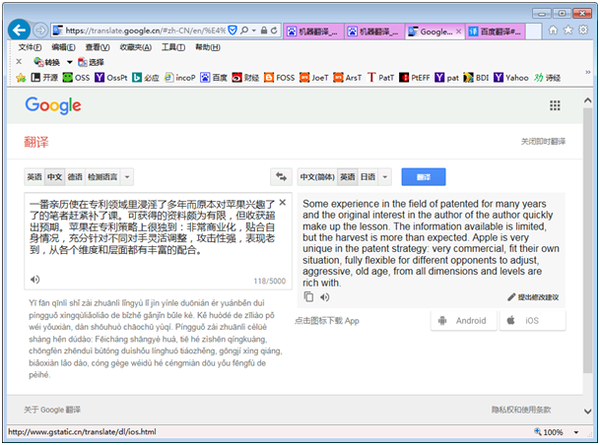Expand target language dropdown arrow

pos(385,177)
